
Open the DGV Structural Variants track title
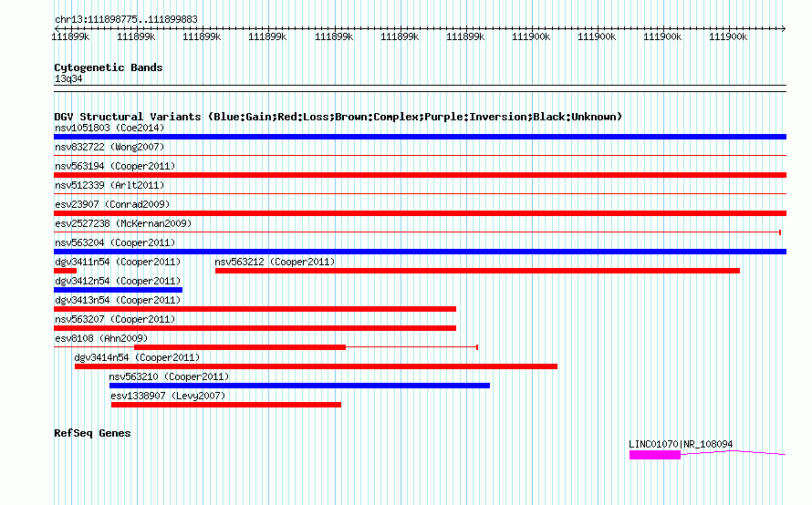pos(338,117)
